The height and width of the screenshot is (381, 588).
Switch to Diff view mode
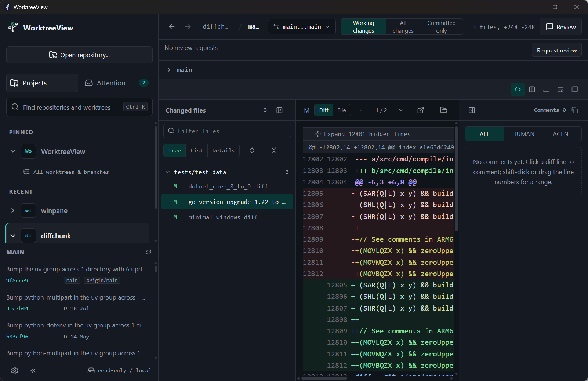click(x=324, y=110)
